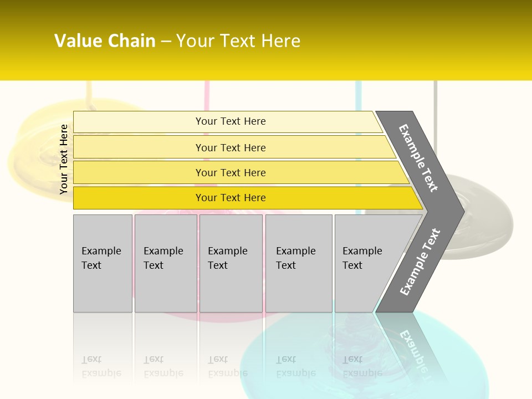Click the topmost pale yellow "Your Text Here" bar
The width and height of the screenshot is (532, 399).
click(231, 121)
